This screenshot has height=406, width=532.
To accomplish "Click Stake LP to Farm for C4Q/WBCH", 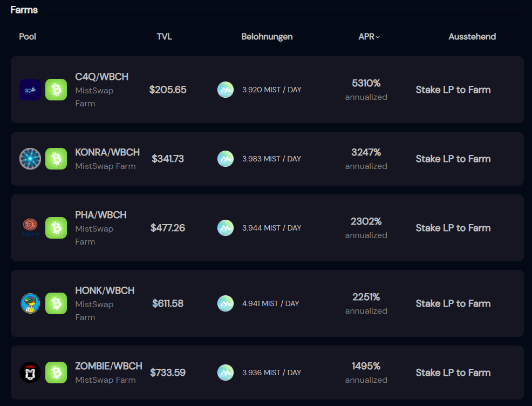I will [453, 90].
